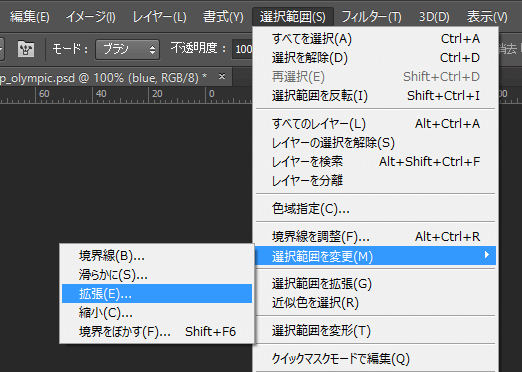Viewport: 522px width, 372px height.
Task: Open the レイヤー(L) menu
Action: click(x=159, y=16)
